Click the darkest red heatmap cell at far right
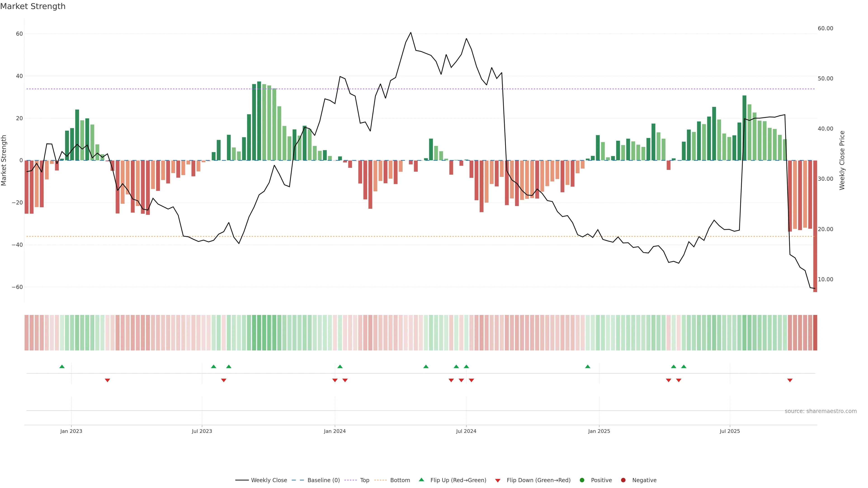This screenshot has width=868, height=488. [x=815, y=332]
